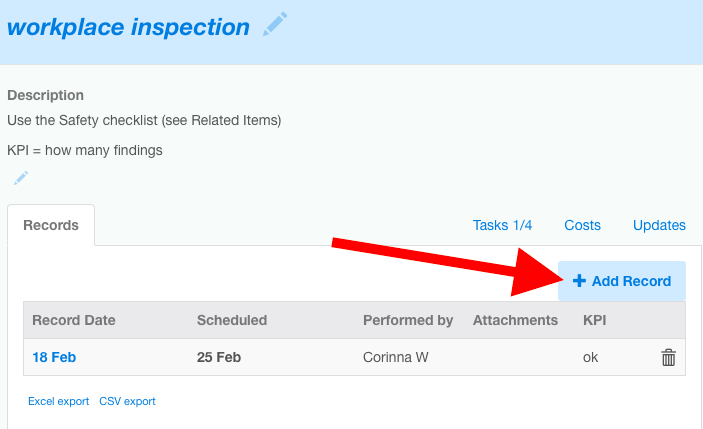The image size is (703, 429).
Task: Click the plus icon on Add Record
Action: 579,281
